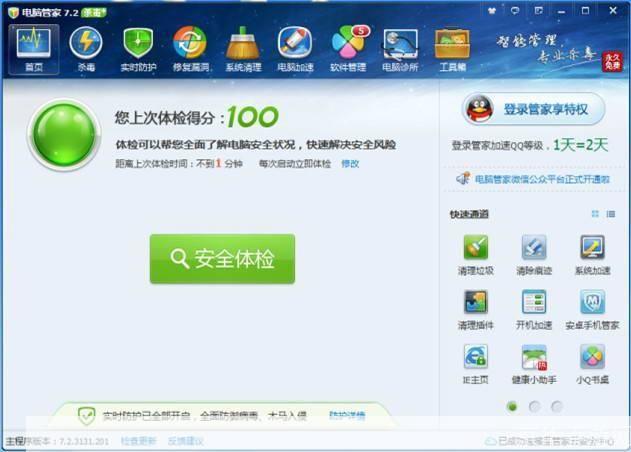
Task: Click the megaphone announcement icon
Action: point(463,178)
